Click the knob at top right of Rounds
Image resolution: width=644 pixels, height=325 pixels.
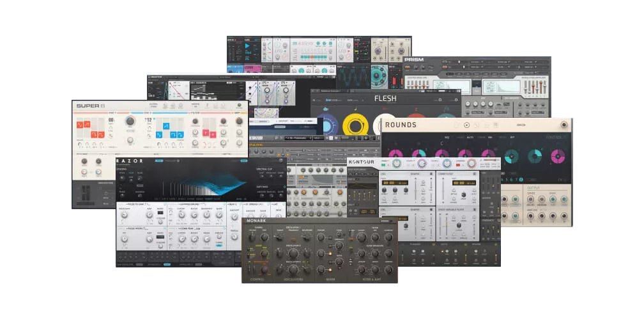tap(564, 125)
